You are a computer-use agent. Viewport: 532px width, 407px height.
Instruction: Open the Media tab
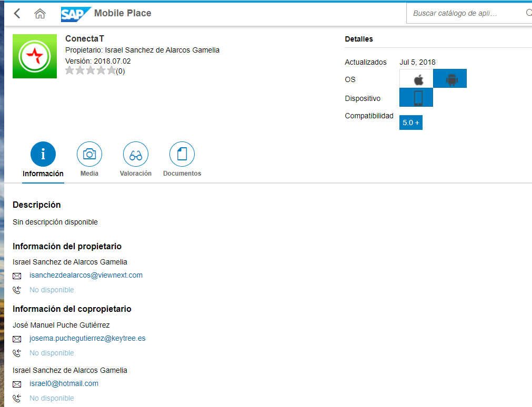click(89, 155)
